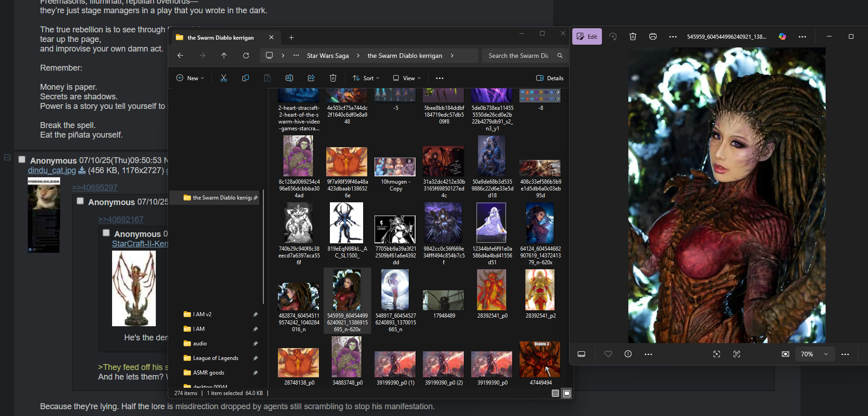Share the selected file from Explorer
Screen dimensions: 868x416
(x=311, y=78)
